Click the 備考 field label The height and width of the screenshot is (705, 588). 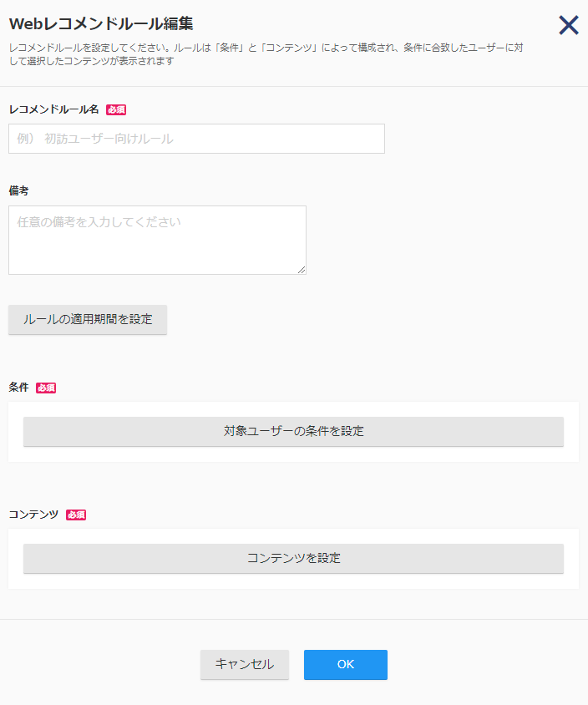pyautogui.click(x=19, y=190)
